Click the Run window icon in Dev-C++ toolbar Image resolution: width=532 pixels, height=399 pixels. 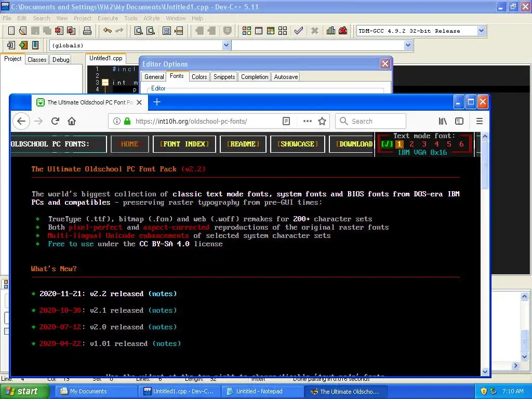259,31
